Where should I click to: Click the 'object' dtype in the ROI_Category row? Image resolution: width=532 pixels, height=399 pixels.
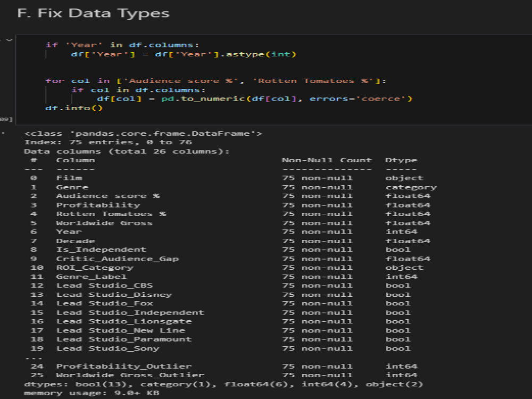click(x=404, y=268)
